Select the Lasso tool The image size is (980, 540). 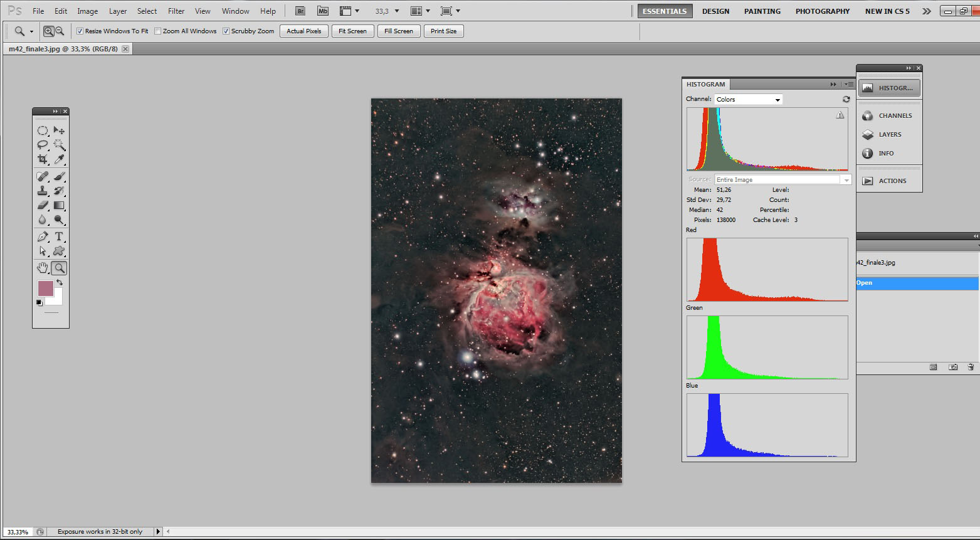tap(43, 145)
